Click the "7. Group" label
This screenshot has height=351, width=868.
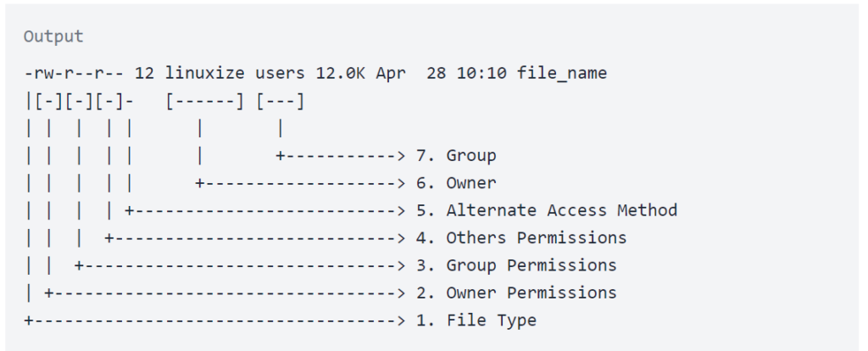455,156
